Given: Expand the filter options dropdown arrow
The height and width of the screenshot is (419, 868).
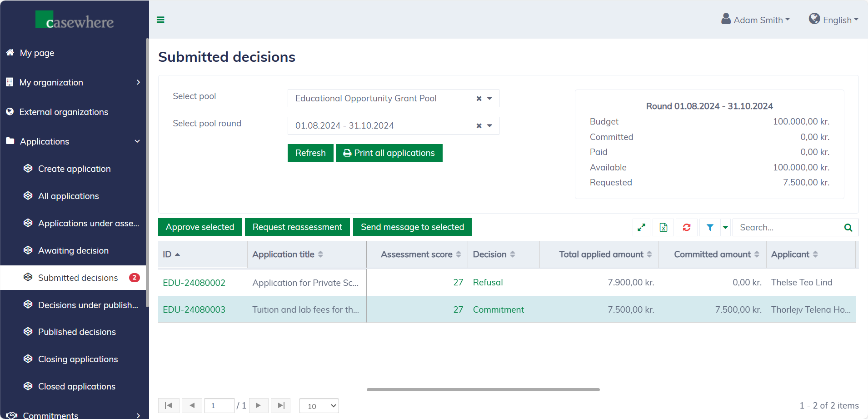Looking at the screenshot, I should click(x=725, y=227).
